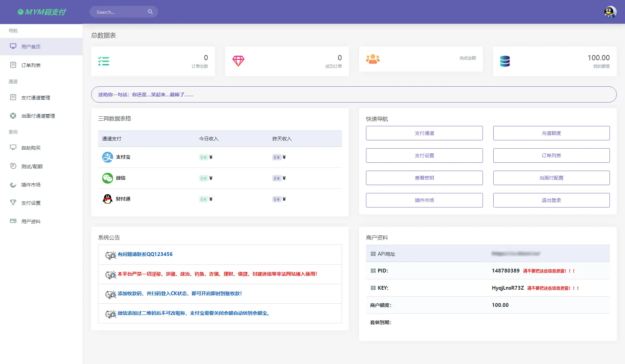The image size is (625, 364).
Task: Click the 订单列表 clipboard icon in sidebar
Action: (13, 65)
